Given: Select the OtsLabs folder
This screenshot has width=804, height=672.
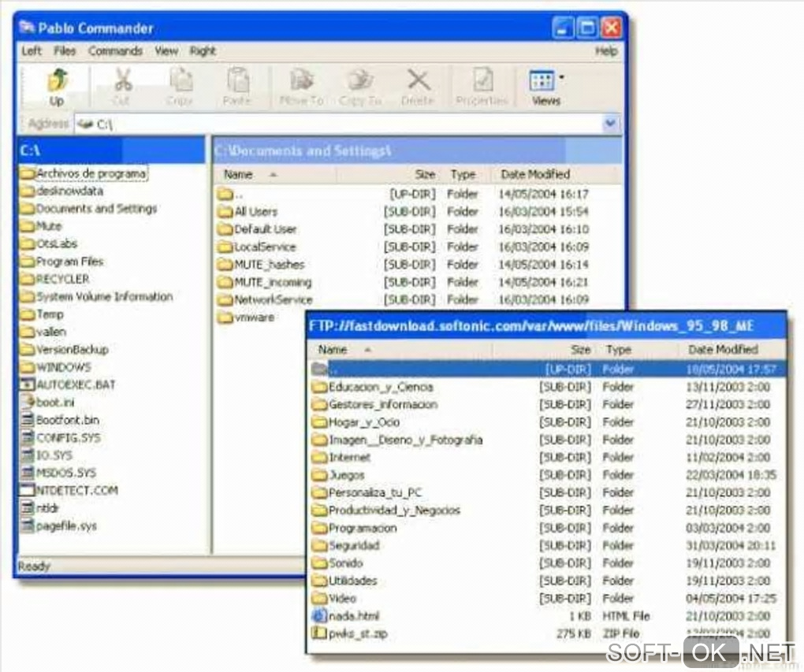Looking at the screenshot, I should 49,244.
